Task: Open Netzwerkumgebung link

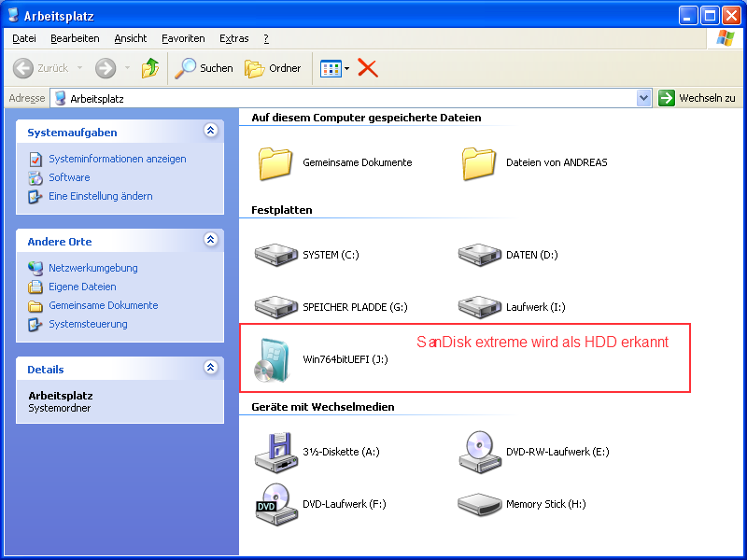Action: pos(92,268)
